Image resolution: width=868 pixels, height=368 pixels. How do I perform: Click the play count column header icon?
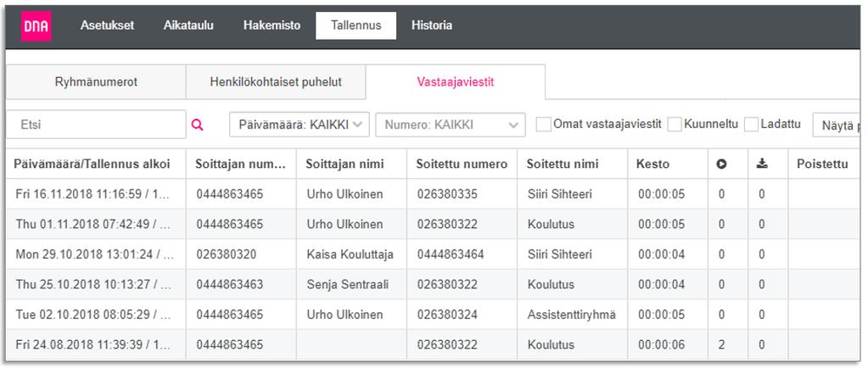(x=721, y=164)
